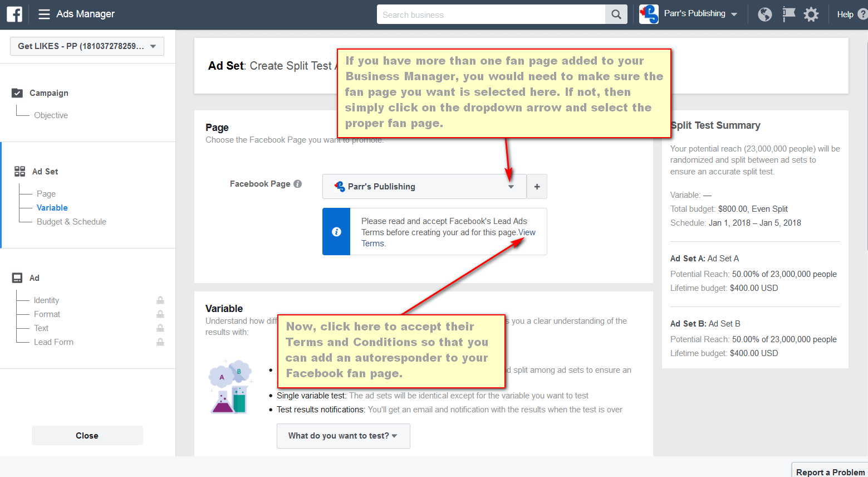Click Report a Problem button
The image size is (868, 477).
pyautogui.click(x=830, y=472)
